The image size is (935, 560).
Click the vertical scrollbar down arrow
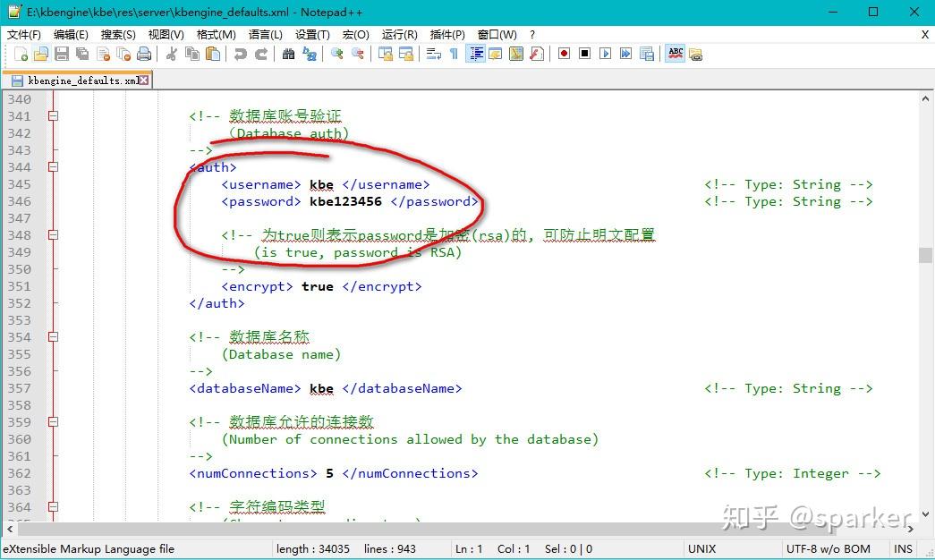pos(927,514)
